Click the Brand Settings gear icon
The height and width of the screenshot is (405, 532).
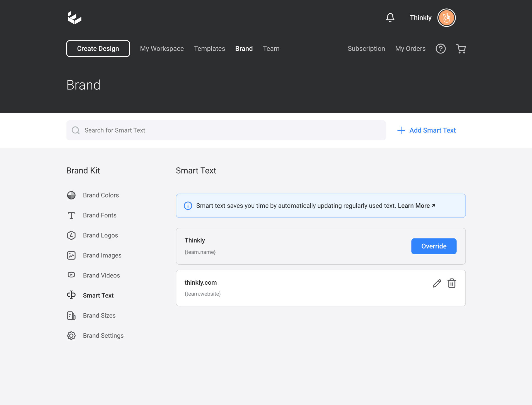[71, 336]
